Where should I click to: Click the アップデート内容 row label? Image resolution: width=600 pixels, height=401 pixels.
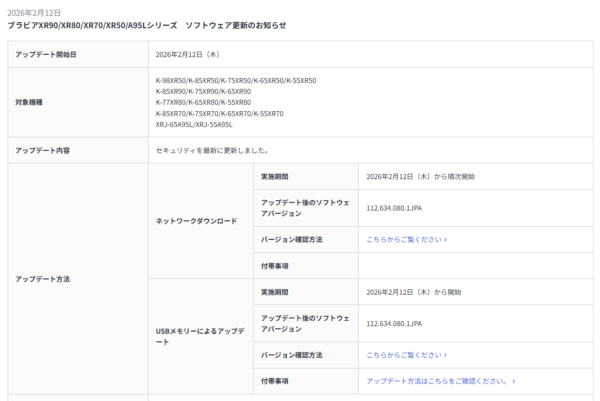pyautogui.click(x=42, y=150)
